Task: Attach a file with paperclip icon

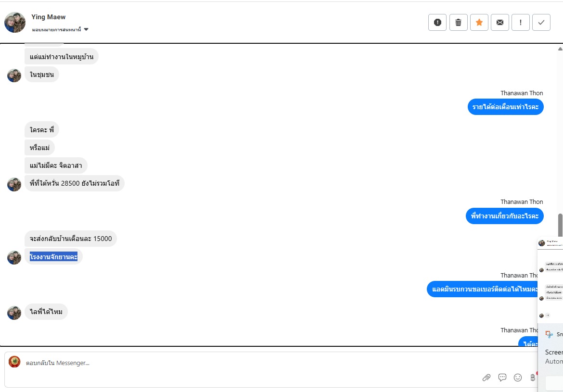Action: 486,378
